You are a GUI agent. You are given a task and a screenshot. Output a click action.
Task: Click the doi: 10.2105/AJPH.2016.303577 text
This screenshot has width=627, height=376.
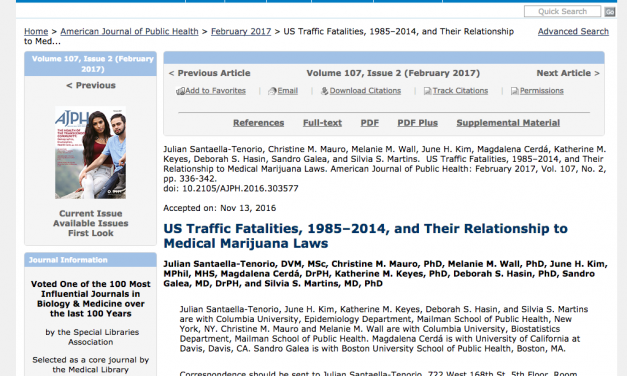(231, 188)
